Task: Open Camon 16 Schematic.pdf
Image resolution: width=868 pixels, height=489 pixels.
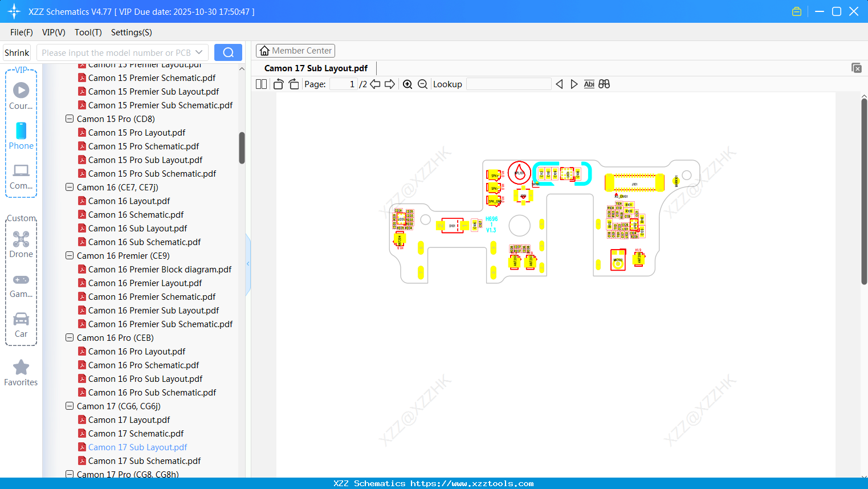Action: pyautogui.click(x=136, y=215)
